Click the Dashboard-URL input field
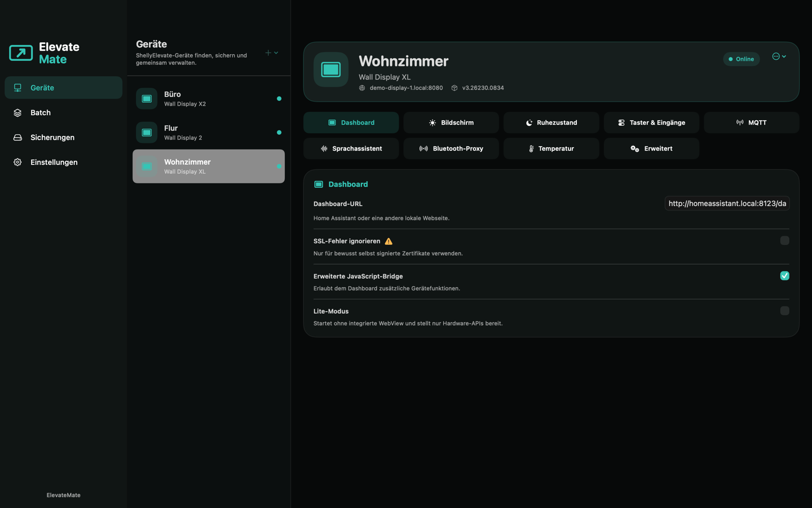The image size is (812, 508). point(727,203)
